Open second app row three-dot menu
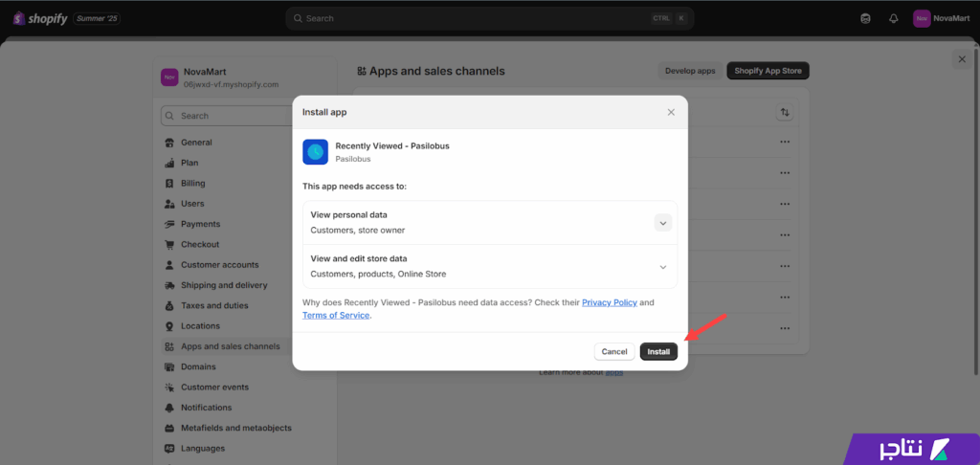Image resolution: width=980 pixels, height=465 pixels. pyautogui.click(x=785, y=172)
